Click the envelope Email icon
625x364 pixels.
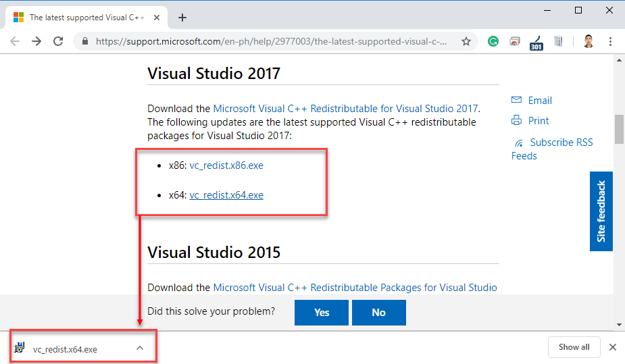pyautogui.click(x=517, y=99)
